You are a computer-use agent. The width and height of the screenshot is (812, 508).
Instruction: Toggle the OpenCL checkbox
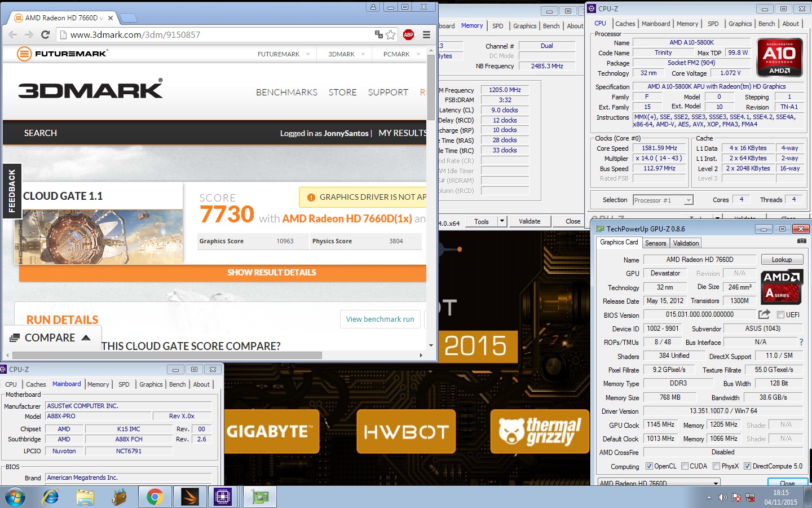click(x=649, y=466)
